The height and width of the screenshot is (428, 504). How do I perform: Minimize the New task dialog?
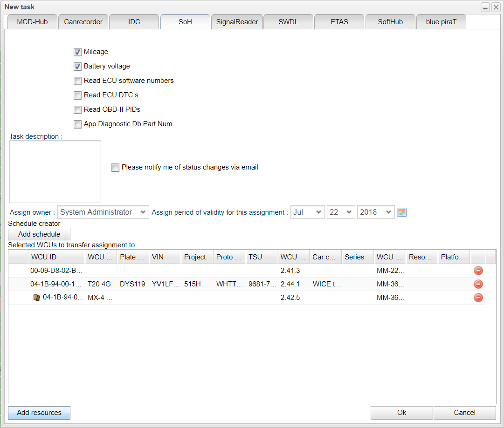[485, 7]
